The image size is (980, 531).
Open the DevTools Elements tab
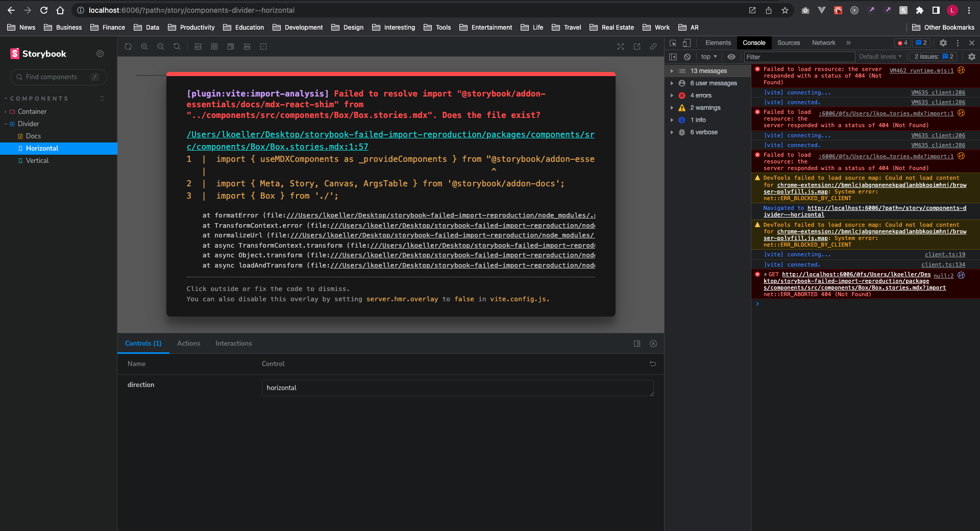[718, 43]
